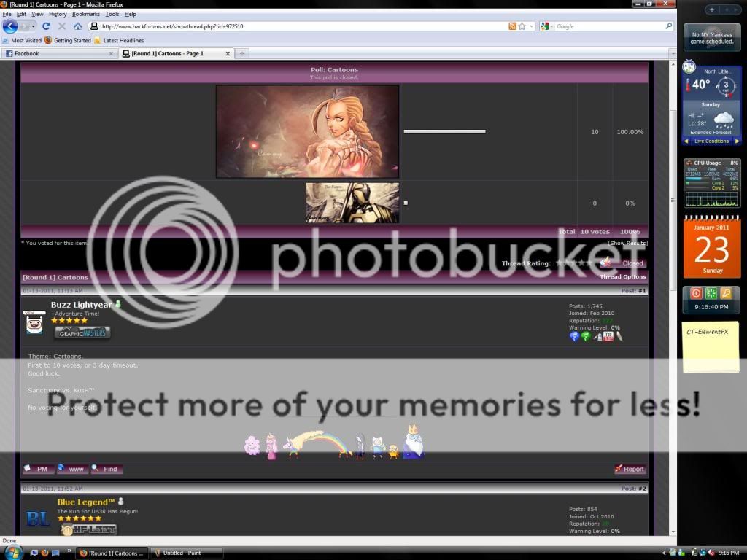Click the Cammy poll entry image
747x560 pixels.
(307, 131)
